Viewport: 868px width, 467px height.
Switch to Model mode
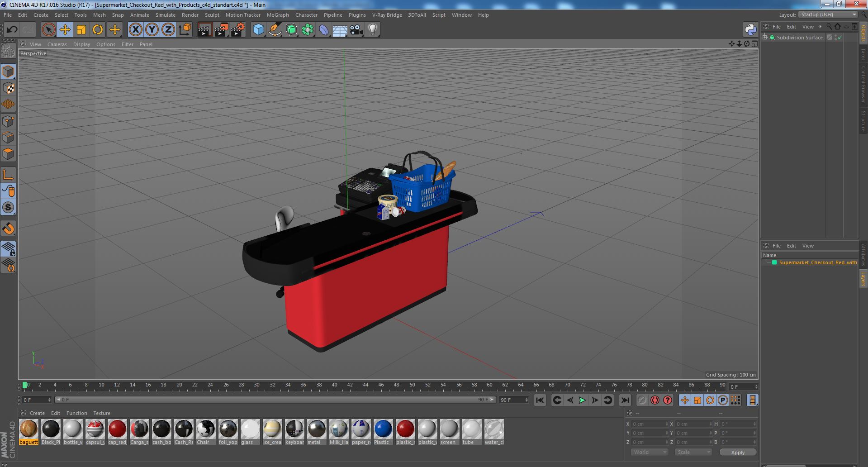pos(8,71)
